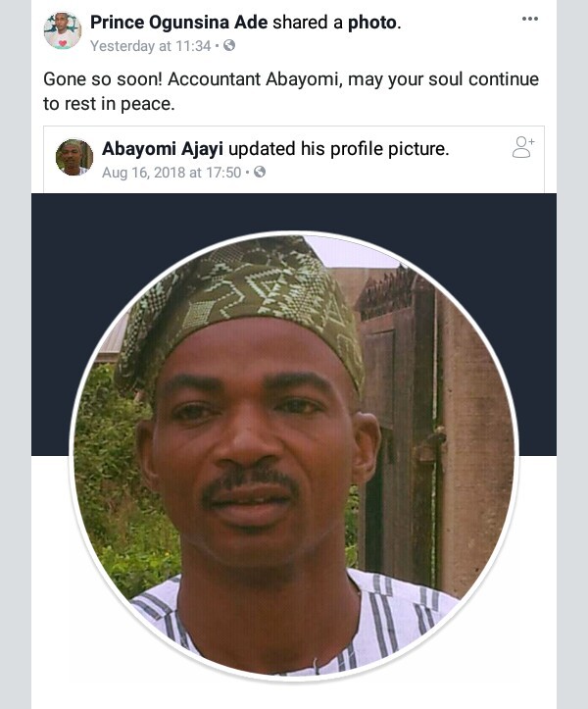Open the Abayomi Ajayi name link
This screenshot has width=588, height=709.
162,149
